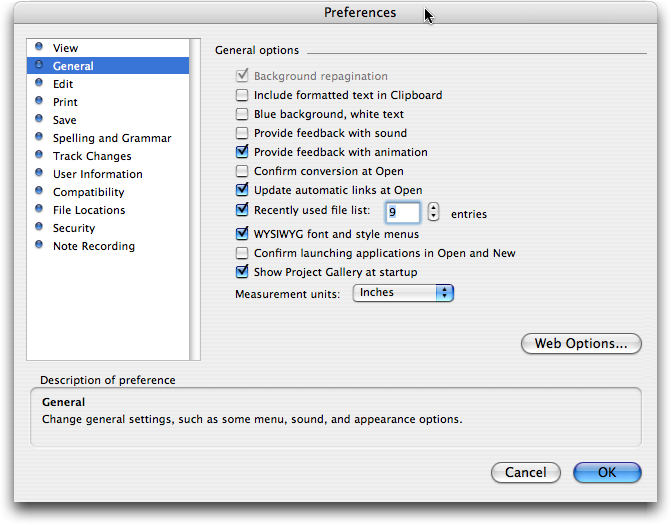Click the bullet icon beside View

(39, 47)
